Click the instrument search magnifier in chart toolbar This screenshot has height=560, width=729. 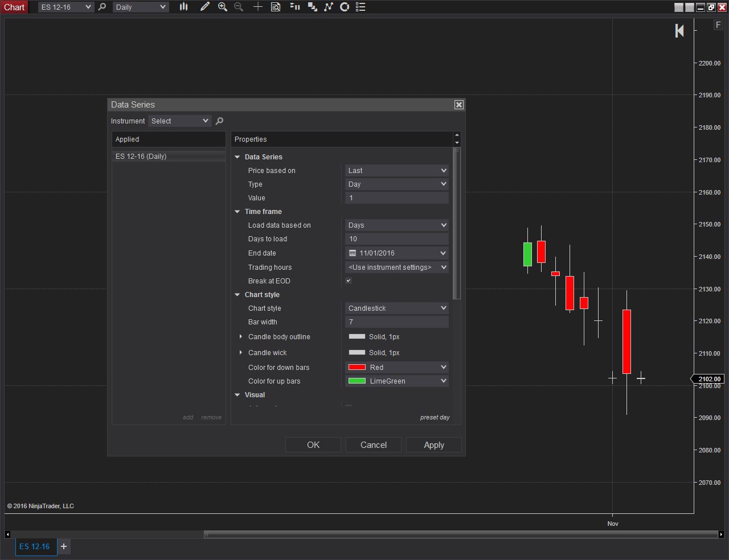tap(102, 7)
